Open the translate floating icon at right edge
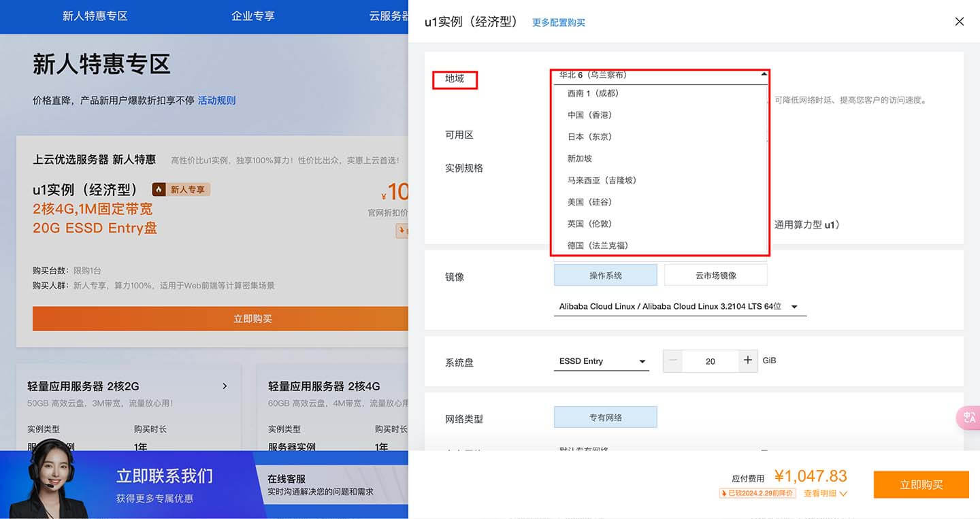Screen dimensions: 980x519 [x=969, y=418]
